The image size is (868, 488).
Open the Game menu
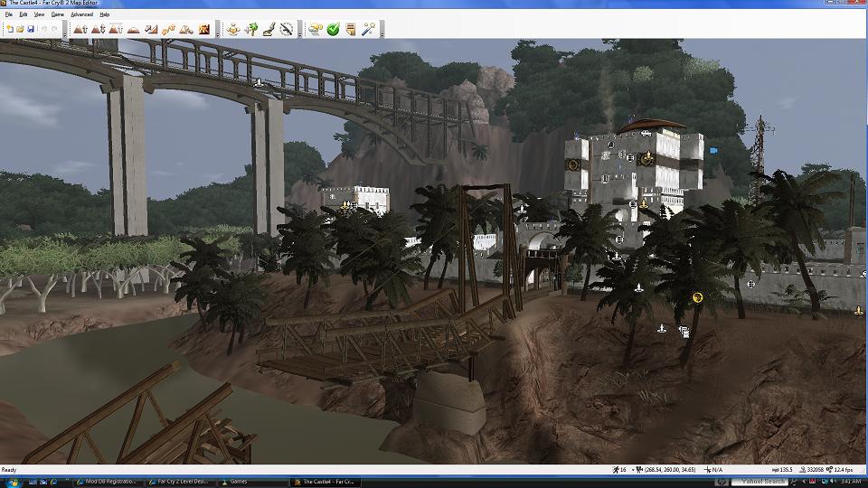58,14
